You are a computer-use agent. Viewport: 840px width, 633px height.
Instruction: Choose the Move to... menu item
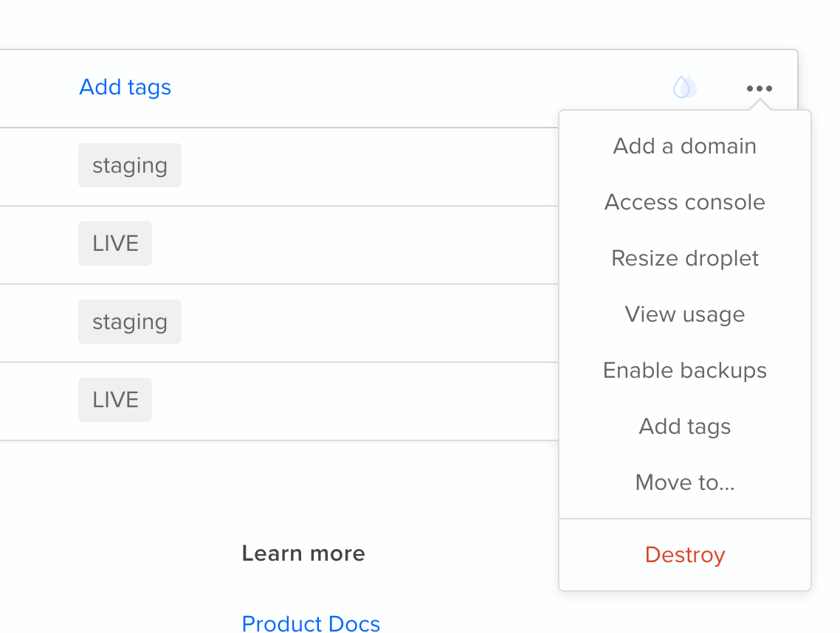pos(684,482)
